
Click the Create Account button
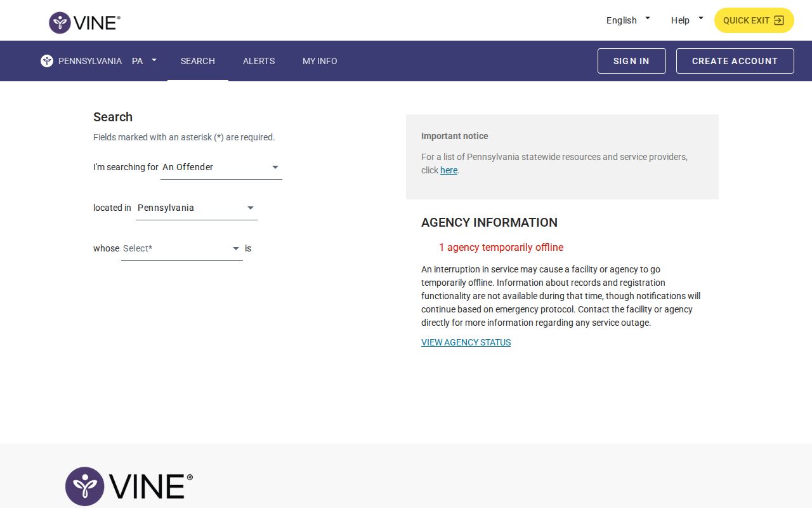point(735,61)
